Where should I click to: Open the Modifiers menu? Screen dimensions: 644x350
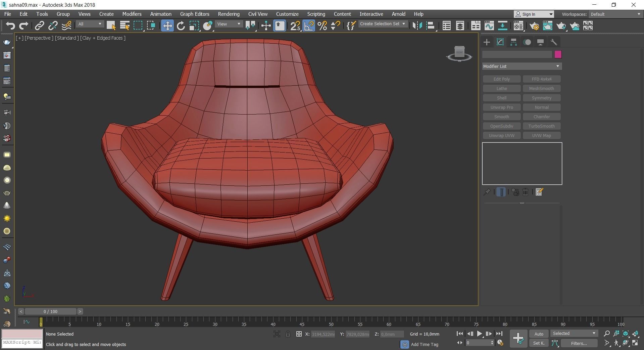pyautogui.click(x=132, y=14)
